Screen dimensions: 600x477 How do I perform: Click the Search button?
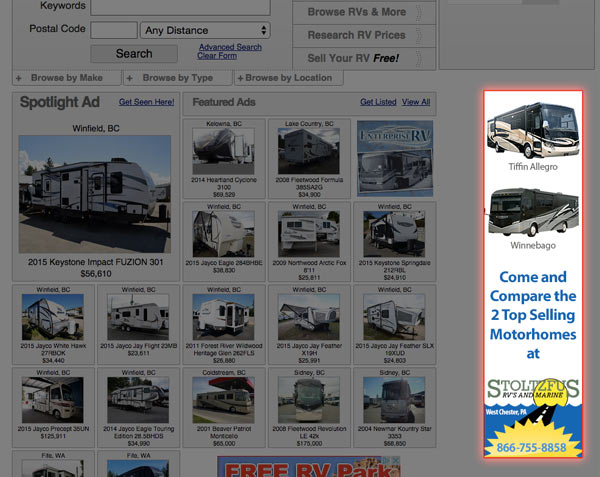click(x=134, y=54)
